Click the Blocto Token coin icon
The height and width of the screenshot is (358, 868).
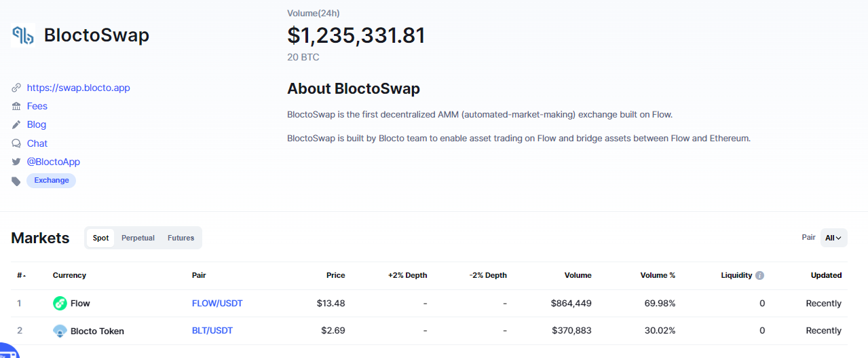[60, 331]
